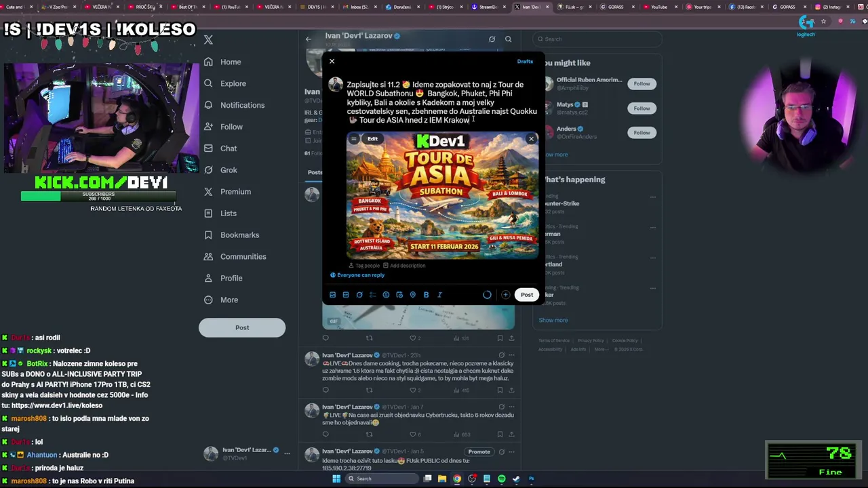Viewport: 868px width, 488px height.
Task: Reply to the 23h cooking post
Action: pyautogui.click(x=325, y=390)
